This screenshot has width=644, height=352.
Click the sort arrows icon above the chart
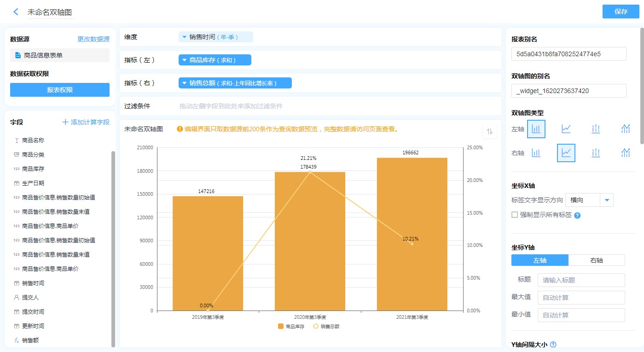pyautogui.click(x=489, y=132)
